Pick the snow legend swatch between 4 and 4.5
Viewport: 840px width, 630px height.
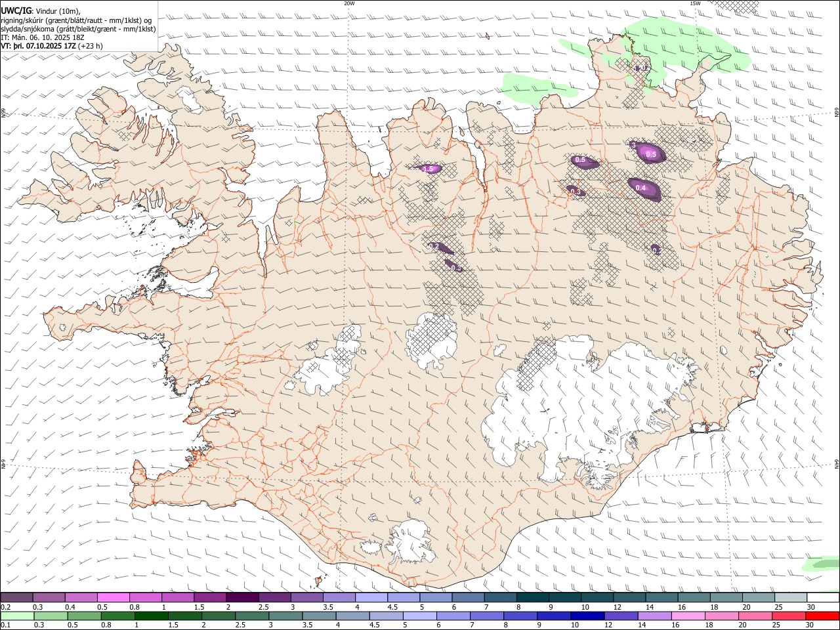[371, 597]
